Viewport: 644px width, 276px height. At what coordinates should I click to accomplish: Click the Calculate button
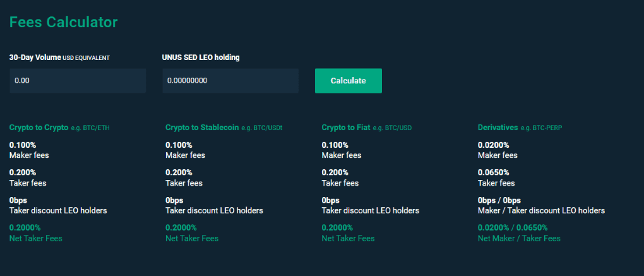pyautogui.click(x=349, y=81)
